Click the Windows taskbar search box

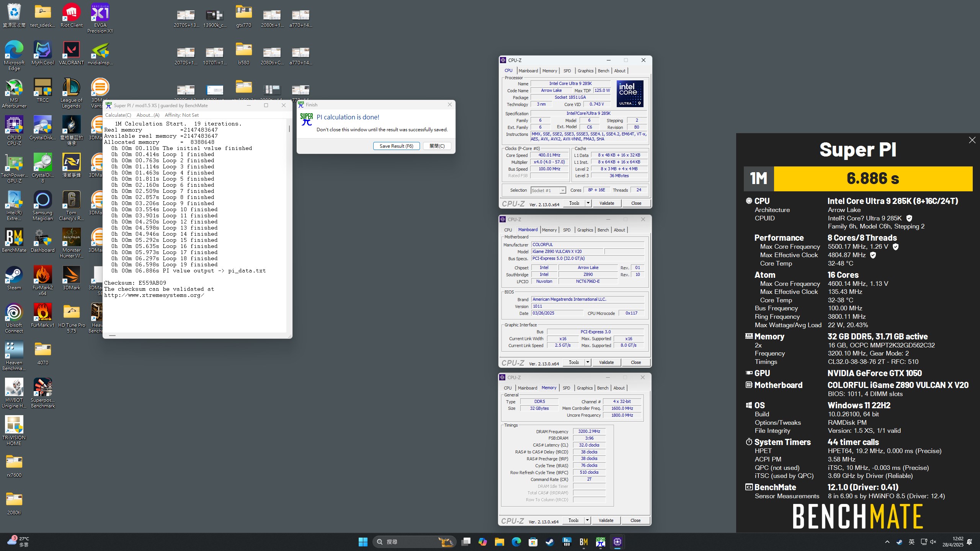point(414,542)
